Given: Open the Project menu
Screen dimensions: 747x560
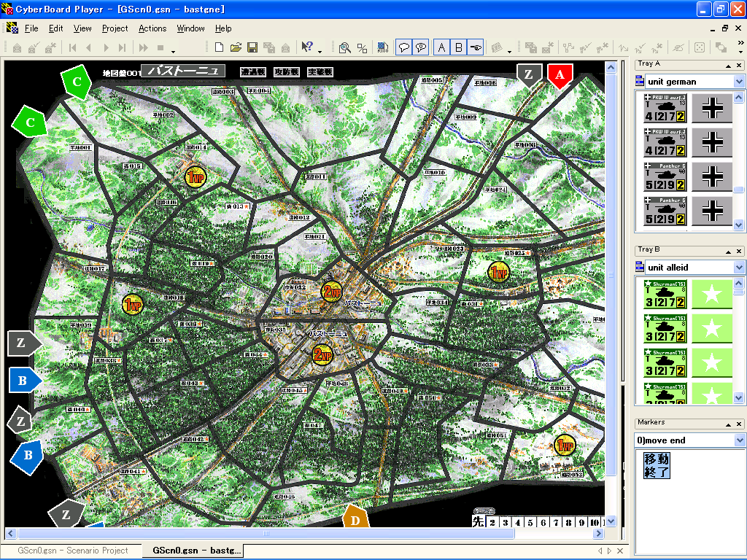Looking at the screenshot, I should coord(115,28).
